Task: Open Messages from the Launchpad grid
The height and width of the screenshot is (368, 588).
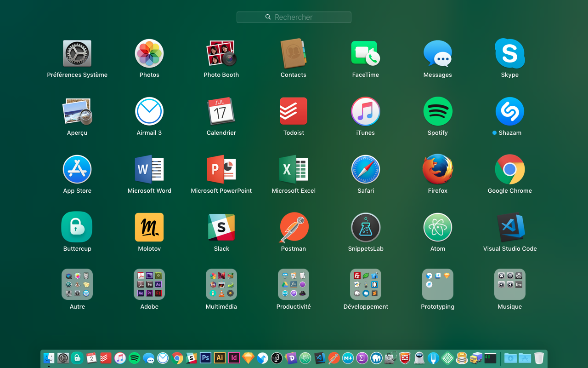Action: coord(438,54)
